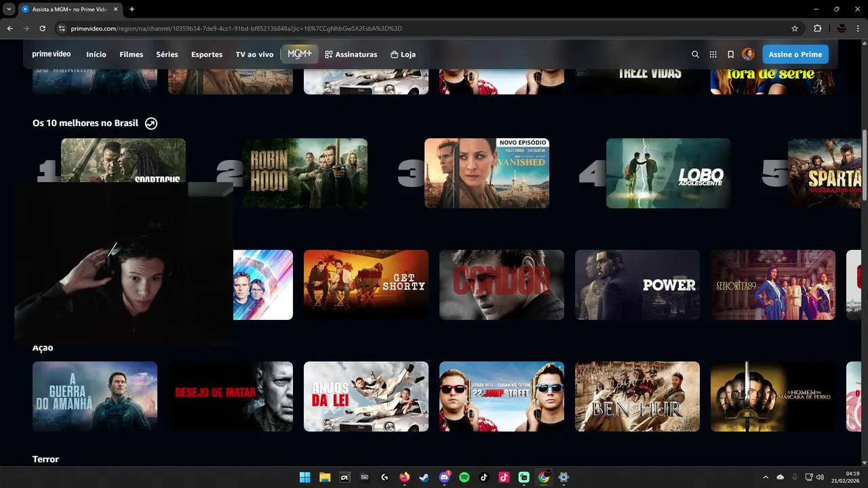Click the Assine o Prime button

795,54
